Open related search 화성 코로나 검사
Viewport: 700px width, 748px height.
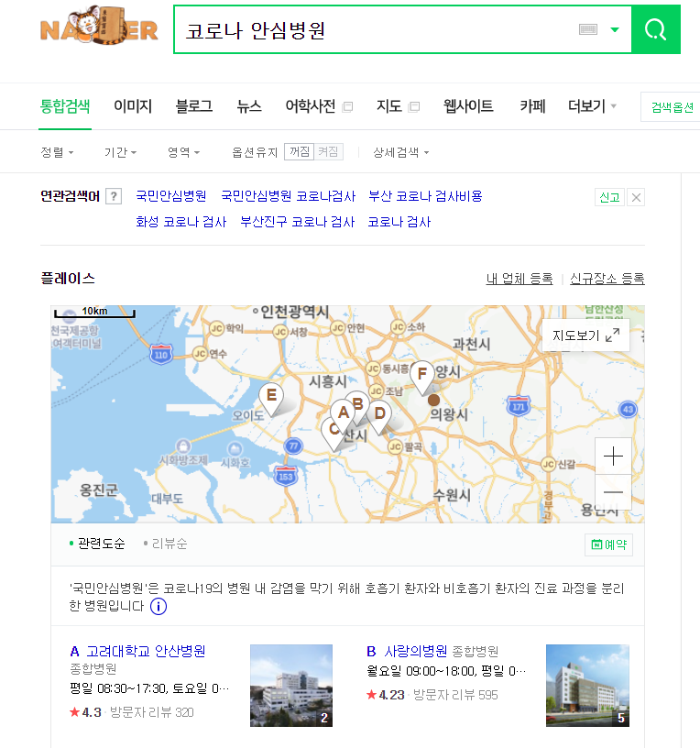coord(181,222)
